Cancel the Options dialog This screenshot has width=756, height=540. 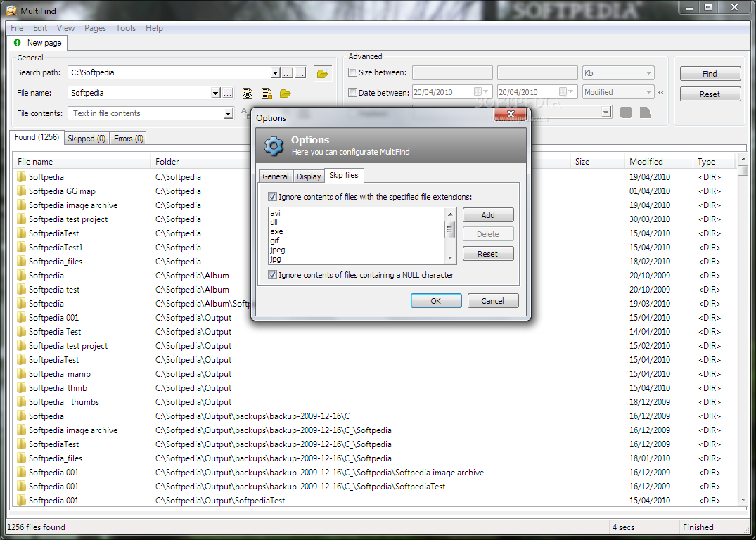(493, 301)
